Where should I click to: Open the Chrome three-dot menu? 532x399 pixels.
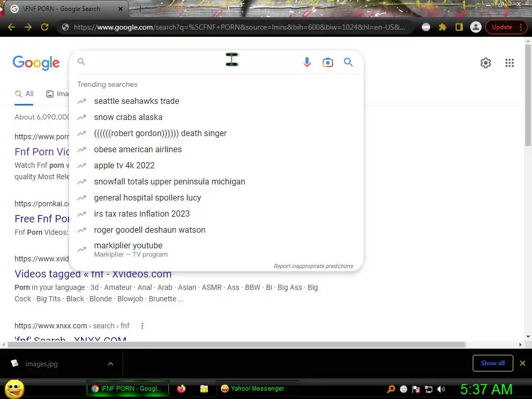(x=521, y=27)
